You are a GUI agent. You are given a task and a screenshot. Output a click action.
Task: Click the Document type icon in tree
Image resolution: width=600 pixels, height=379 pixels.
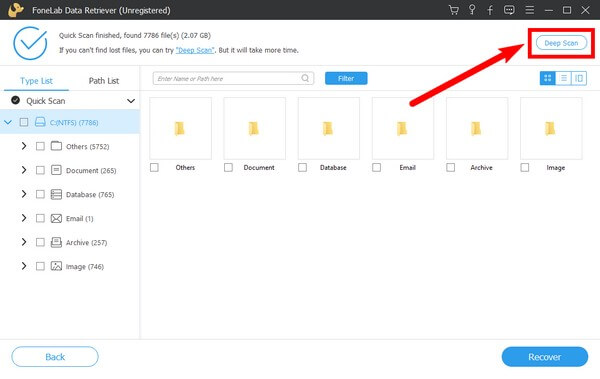coord(56,170)
